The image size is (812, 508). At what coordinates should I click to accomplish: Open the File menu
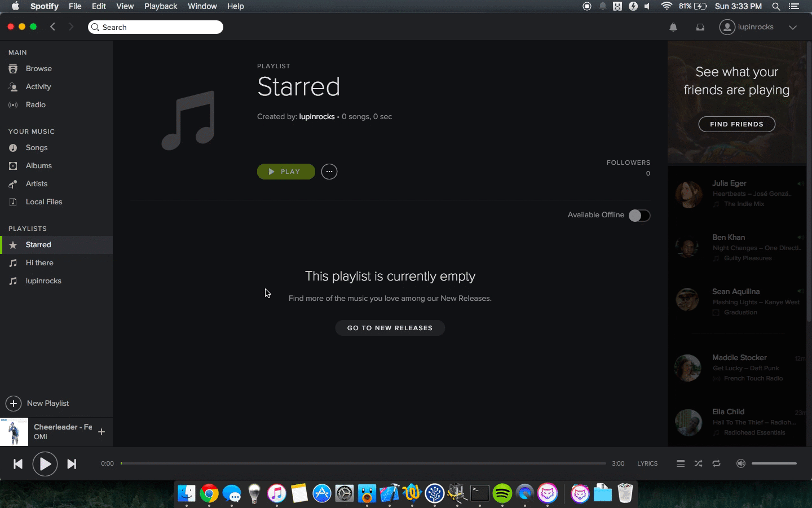75,6
